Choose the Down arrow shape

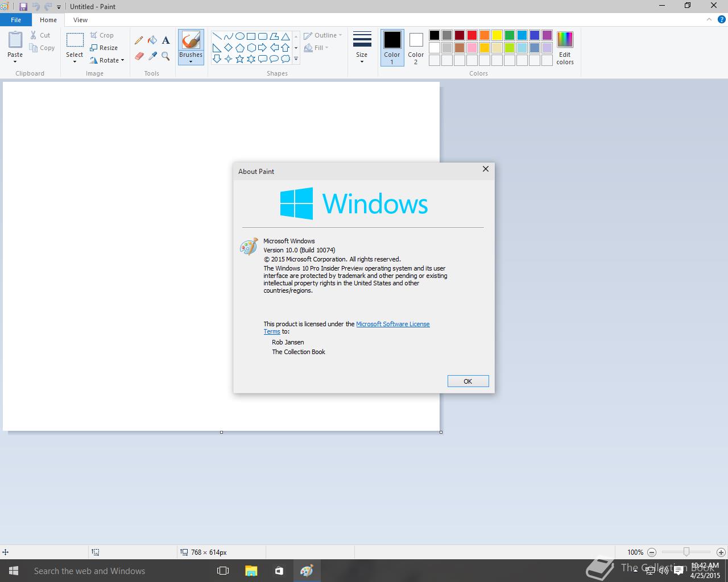coord(217,59)
